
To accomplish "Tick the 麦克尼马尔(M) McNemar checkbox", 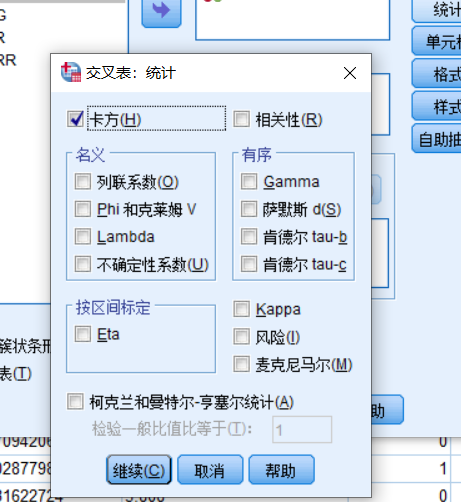I will pos(241,364).
